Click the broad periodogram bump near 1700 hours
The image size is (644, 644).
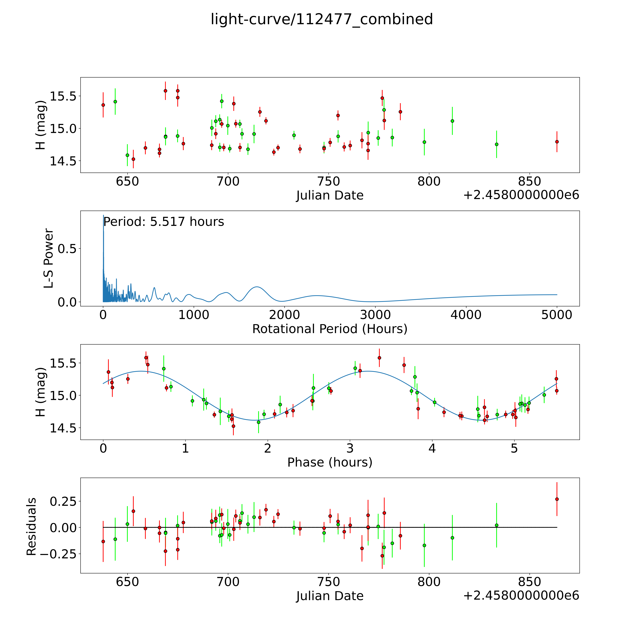pos(257,287)
